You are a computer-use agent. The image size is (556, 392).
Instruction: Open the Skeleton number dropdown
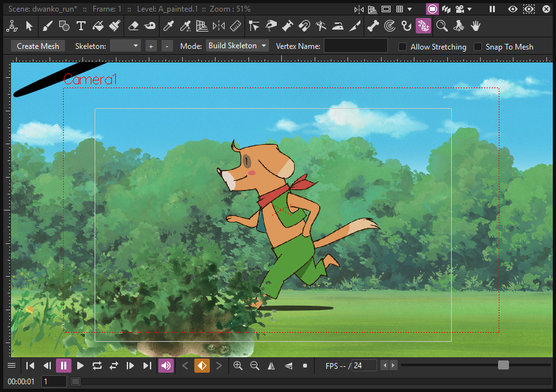(125, 46)
